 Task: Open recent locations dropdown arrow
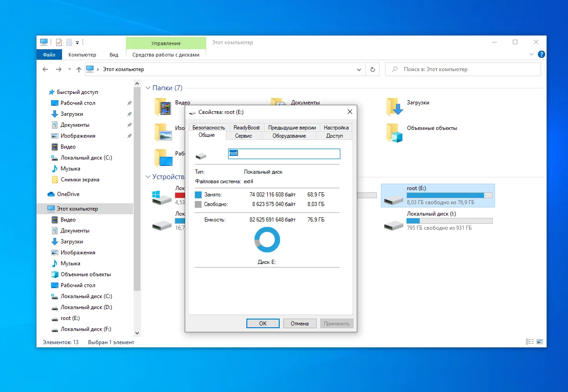coord(69,69)
